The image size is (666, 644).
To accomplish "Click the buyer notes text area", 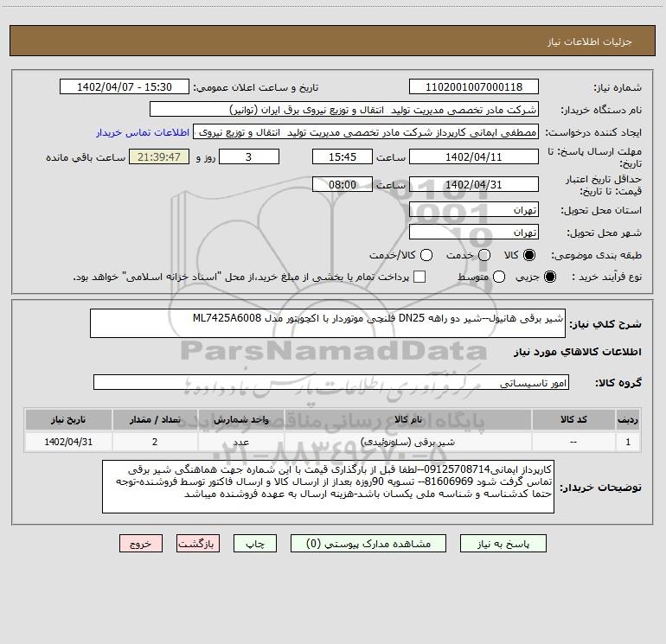I will coord(328,487).
